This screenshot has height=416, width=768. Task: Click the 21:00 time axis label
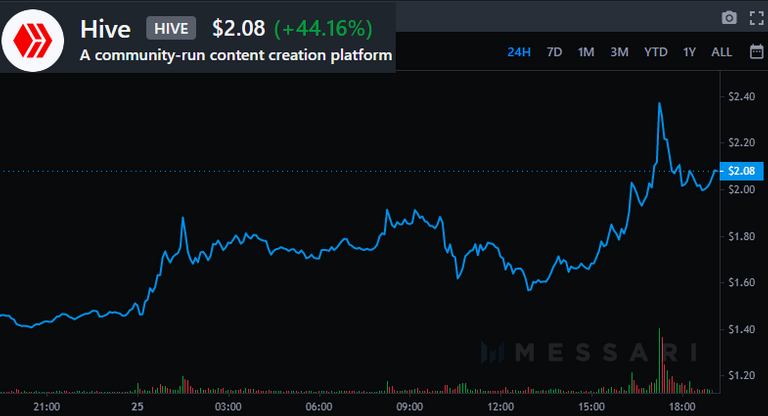[x=47, y=407]
